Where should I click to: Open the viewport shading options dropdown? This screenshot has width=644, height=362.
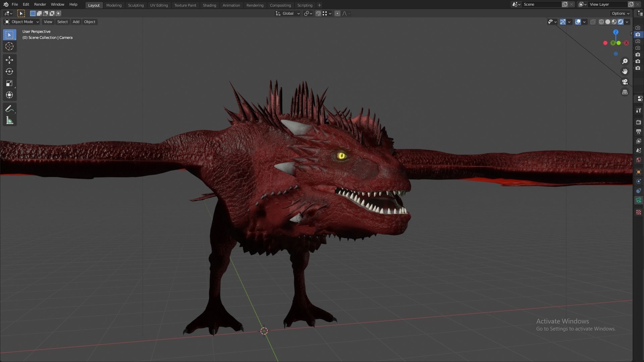pyautogui.click(x=627, y=22)
